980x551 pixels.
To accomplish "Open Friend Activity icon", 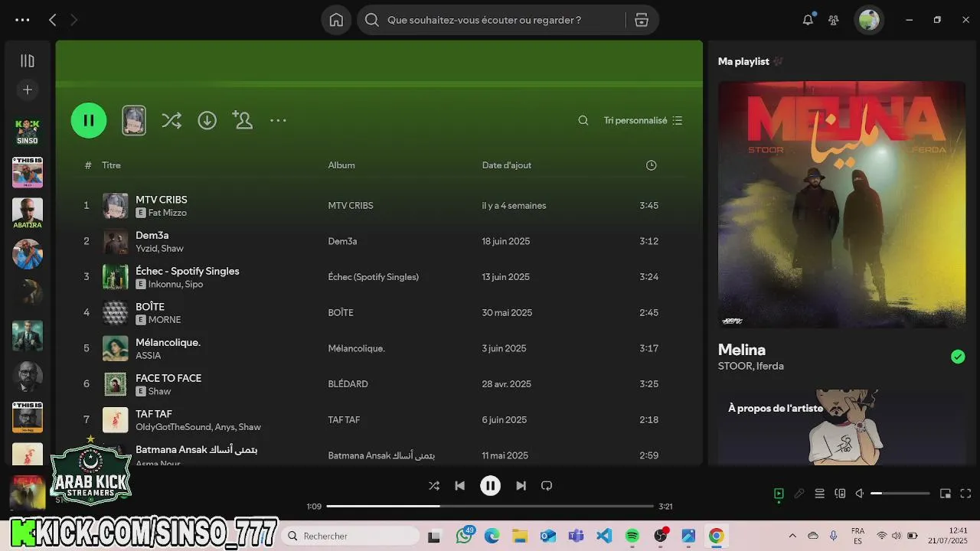I will tap(834, 20).
